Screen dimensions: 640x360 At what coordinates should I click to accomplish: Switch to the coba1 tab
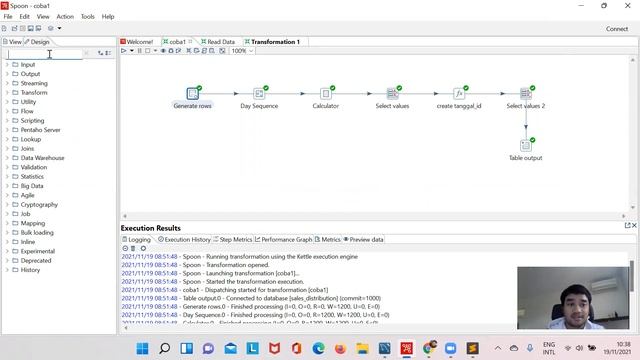coord(177,42)
